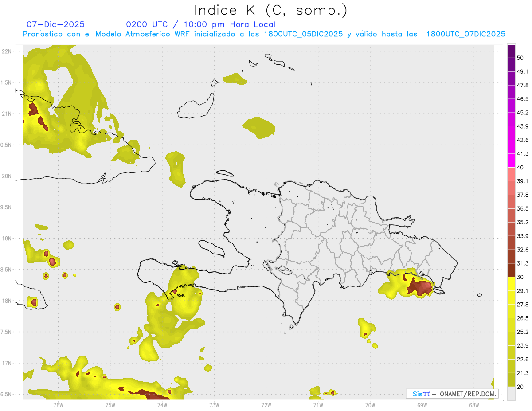Image resolution: width=532 pixels, height=411 pixels.
Task: Pick the olive swatch between 20 and 21.3
Action: tap(511, 380)
